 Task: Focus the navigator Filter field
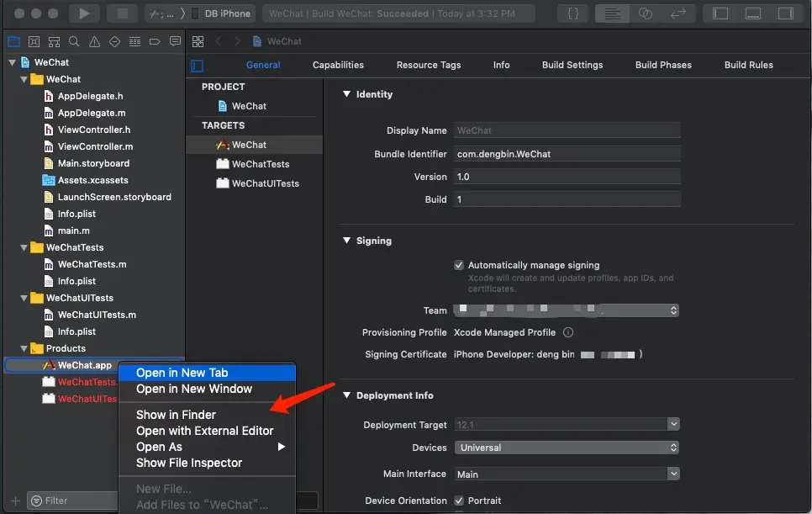72,501
